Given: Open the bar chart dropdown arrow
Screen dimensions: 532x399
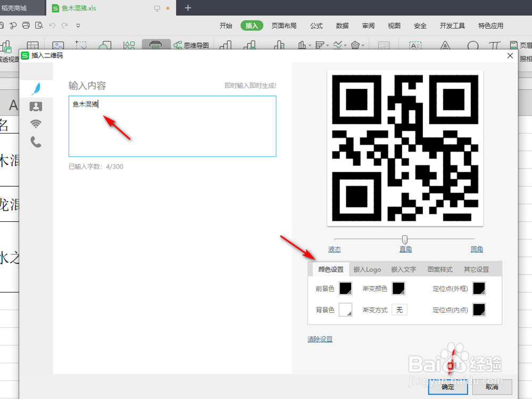Looking at the screenshot, I should 310,45.
